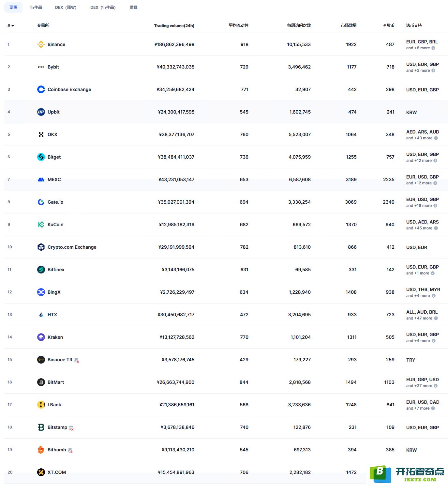
Task: Sort by # 货币 column header
Action: [x=389, y=25]
